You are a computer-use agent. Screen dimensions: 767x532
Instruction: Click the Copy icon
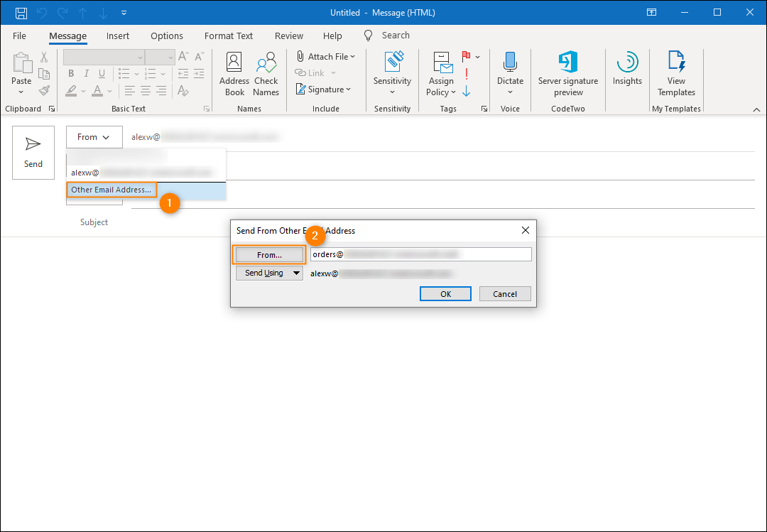coord(44,74)
